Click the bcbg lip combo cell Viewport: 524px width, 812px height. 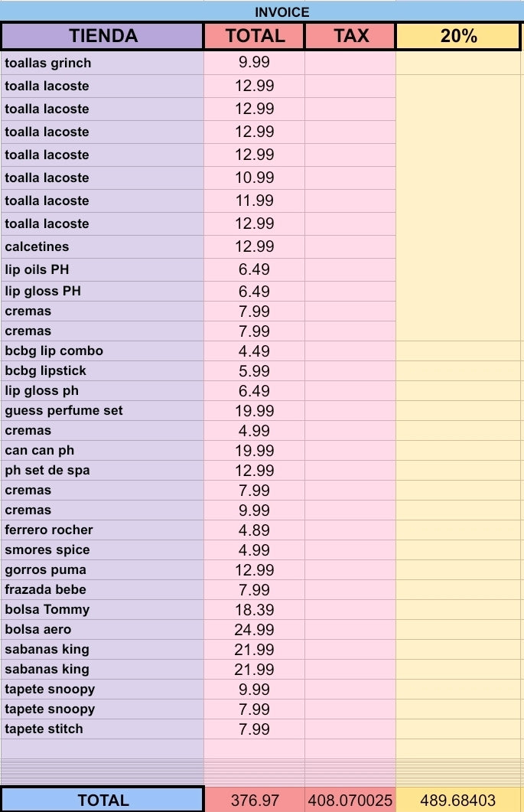pos(103,351)
